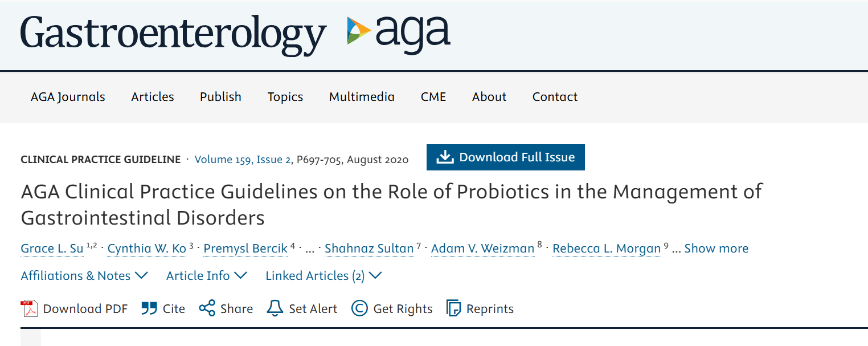Click the Download Full Issue button
868x346 pixels.
point(505,157)
